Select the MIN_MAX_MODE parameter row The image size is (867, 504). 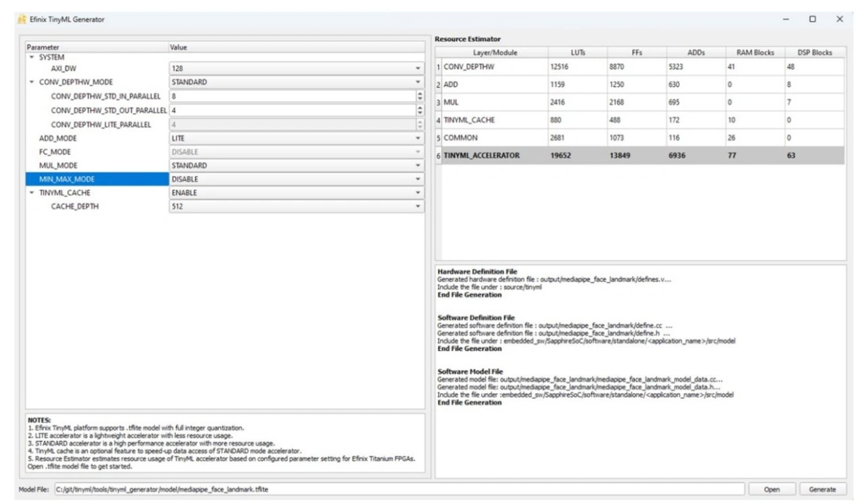click(96, 179)
